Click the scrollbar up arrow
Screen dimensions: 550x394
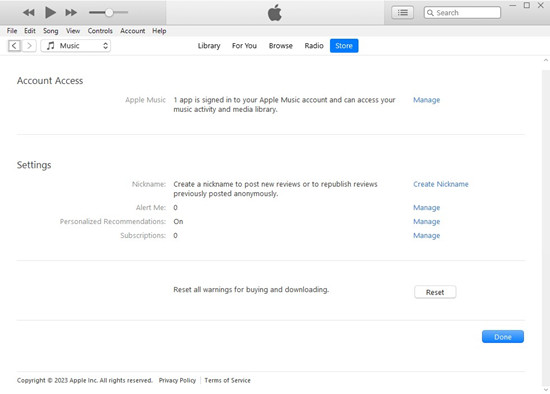546,60
